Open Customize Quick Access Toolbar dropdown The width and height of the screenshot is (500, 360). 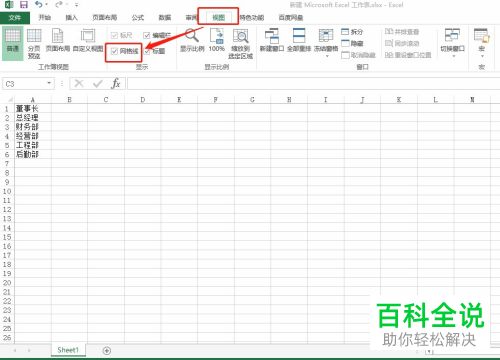(77, 5)
